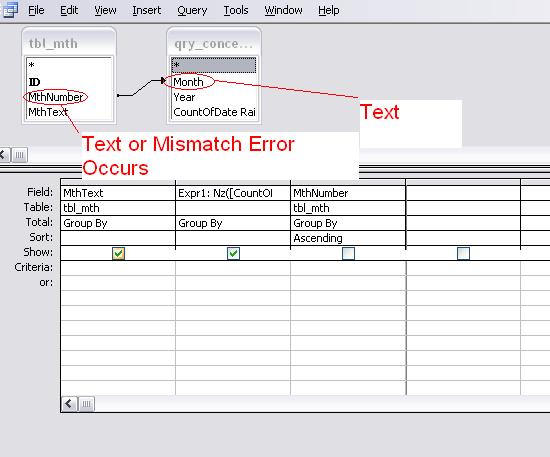Click the design grid scrollbar thumb

86,404
